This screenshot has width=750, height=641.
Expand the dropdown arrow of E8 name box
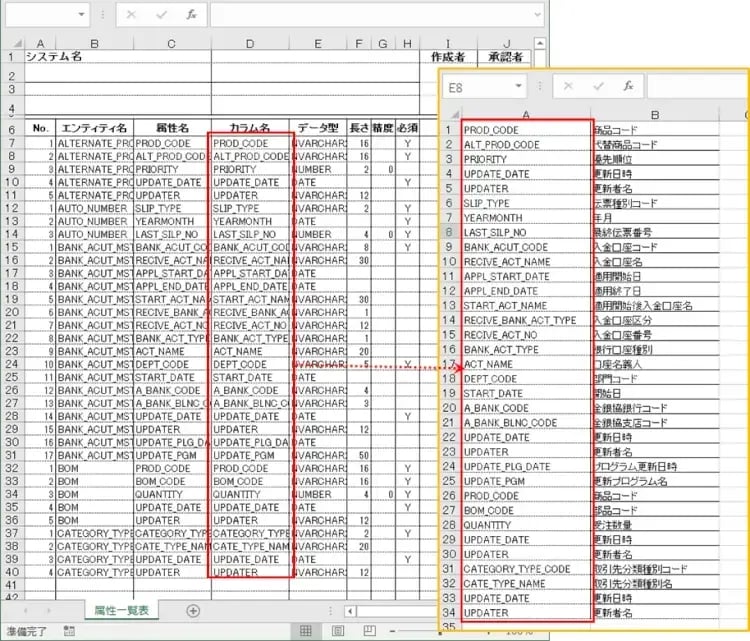(516, 87)
